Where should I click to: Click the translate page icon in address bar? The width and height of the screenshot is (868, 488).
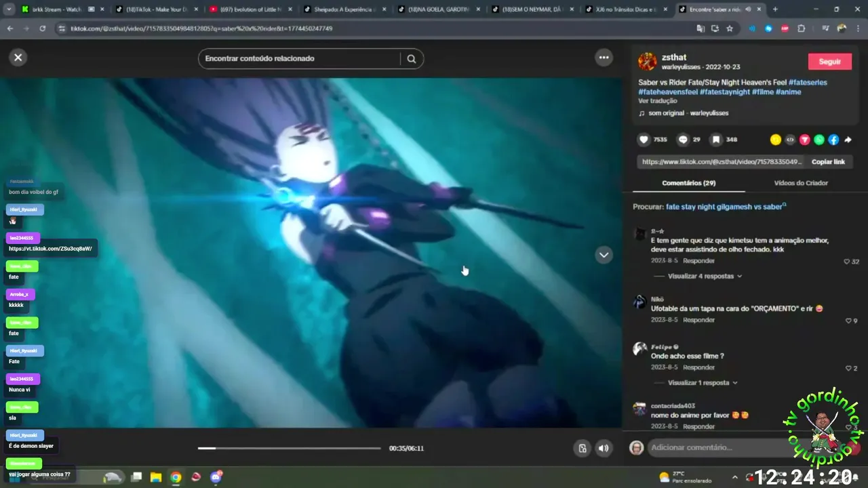coord(701,28)
